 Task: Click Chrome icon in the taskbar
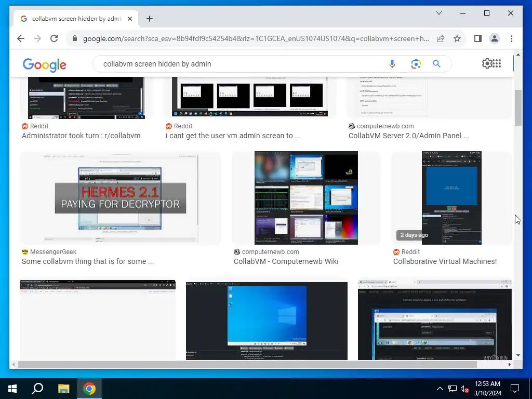tap(89, 389)
